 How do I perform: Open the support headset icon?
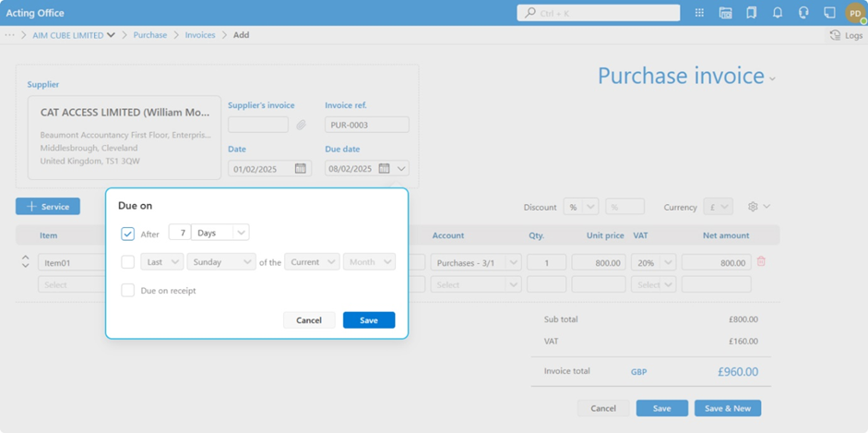click(803, 13)
